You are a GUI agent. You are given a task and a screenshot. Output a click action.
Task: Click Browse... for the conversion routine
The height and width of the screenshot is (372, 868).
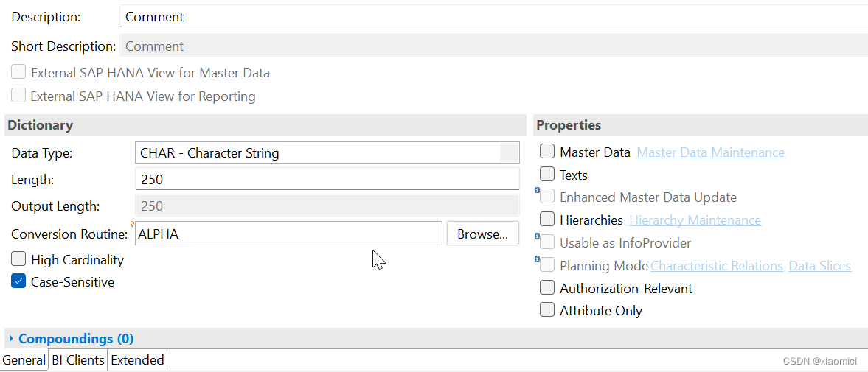(x=483, y=234)
